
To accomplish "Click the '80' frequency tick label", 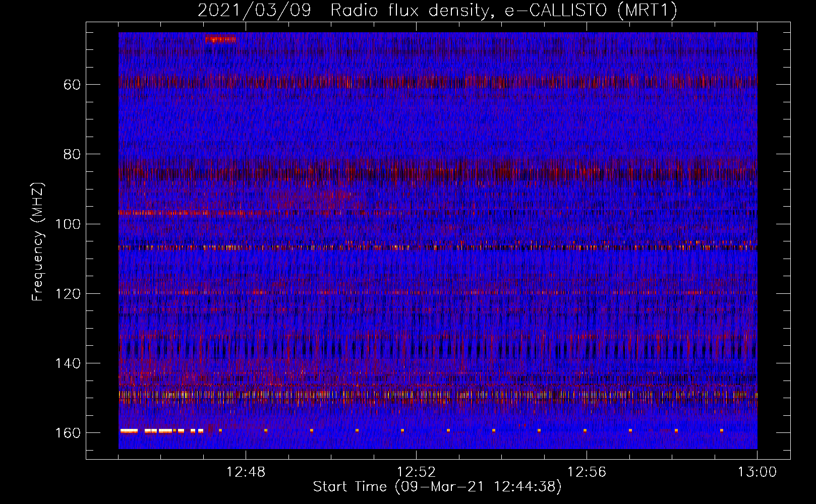I will pyautogui.click(x=72, y=154).
